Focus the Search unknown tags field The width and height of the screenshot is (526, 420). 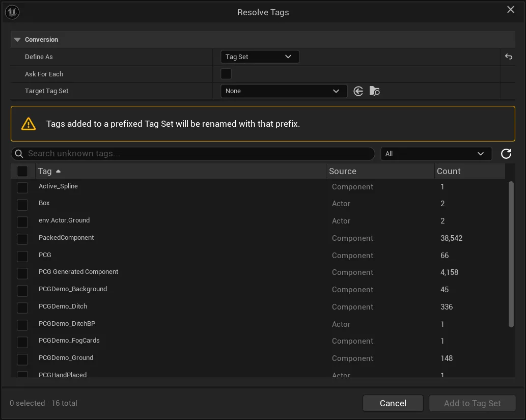pos(193,154)
